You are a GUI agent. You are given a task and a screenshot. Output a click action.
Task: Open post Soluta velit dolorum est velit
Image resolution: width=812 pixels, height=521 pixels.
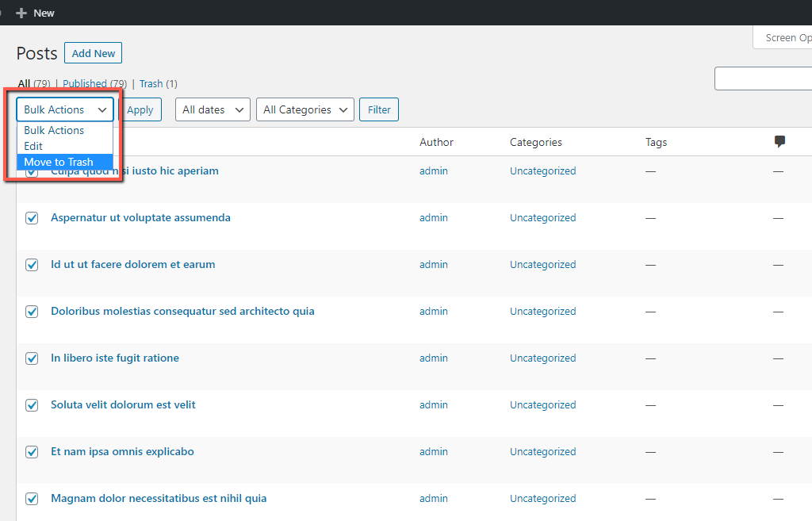123,404
